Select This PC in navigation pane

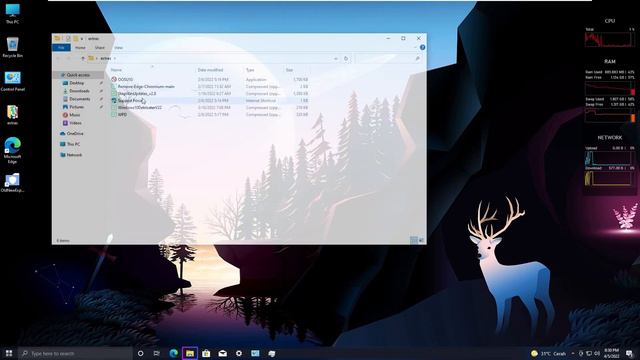pyautogui.click(x=73, y=144)
